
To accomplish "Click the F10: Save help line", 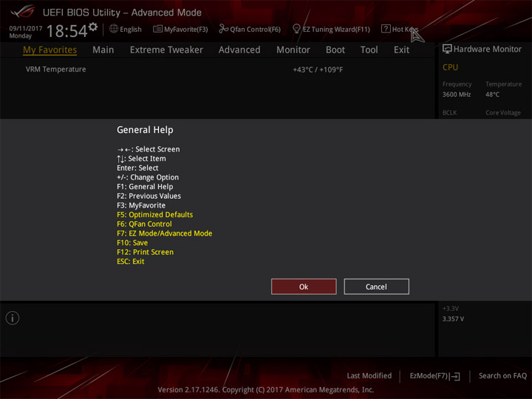I will 132,242.
